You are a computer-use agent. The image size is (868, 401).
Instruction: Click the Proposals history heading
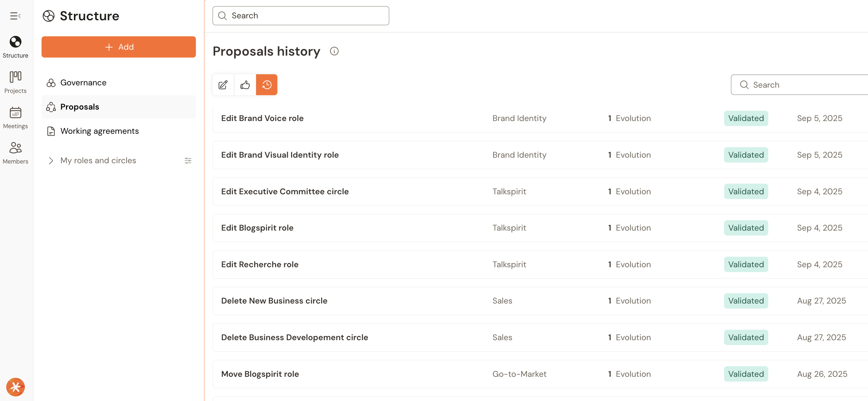pos(266,51)
